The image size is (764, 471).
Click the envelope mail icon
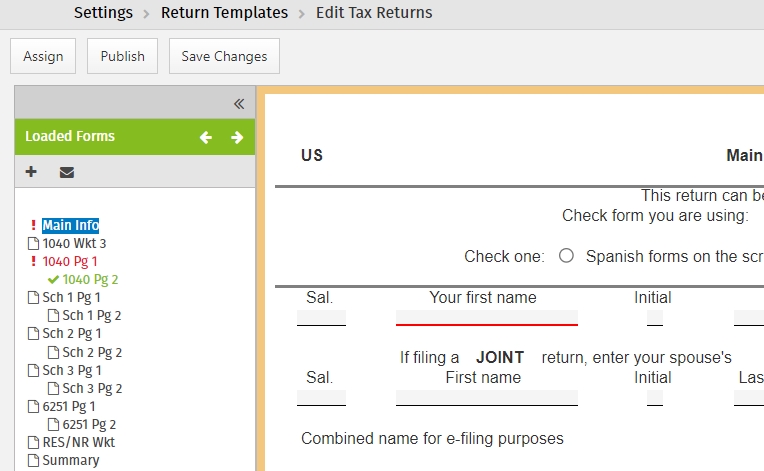point(67,172)
